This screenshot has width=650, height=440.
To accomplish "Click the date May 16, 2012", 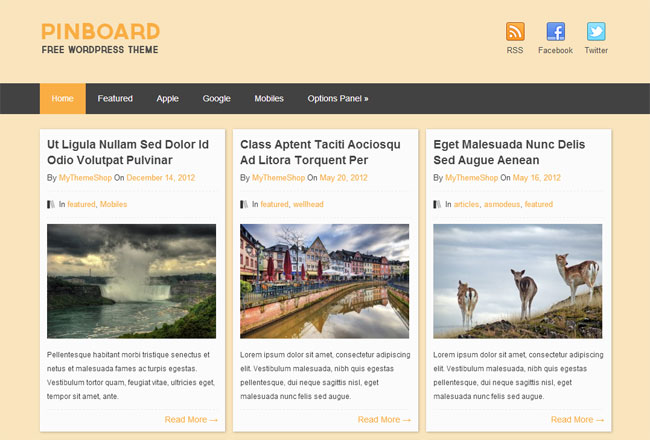I will click(537, 177).
